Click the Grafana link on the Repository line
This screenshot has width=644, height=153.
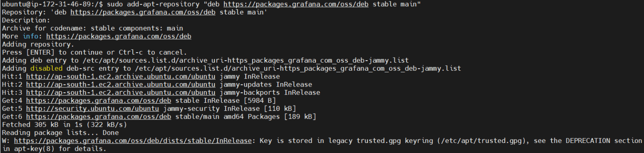point(143,12)
